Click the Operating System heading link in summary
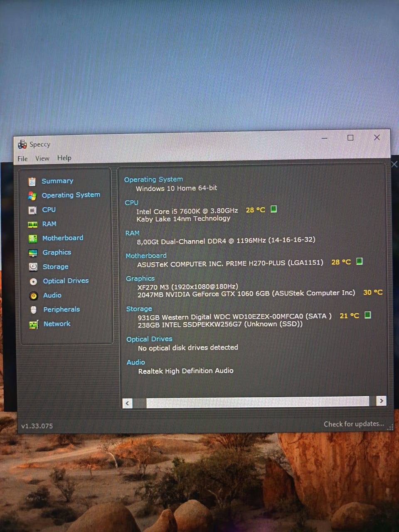The image size is (399, 532). tap(153, 180)
